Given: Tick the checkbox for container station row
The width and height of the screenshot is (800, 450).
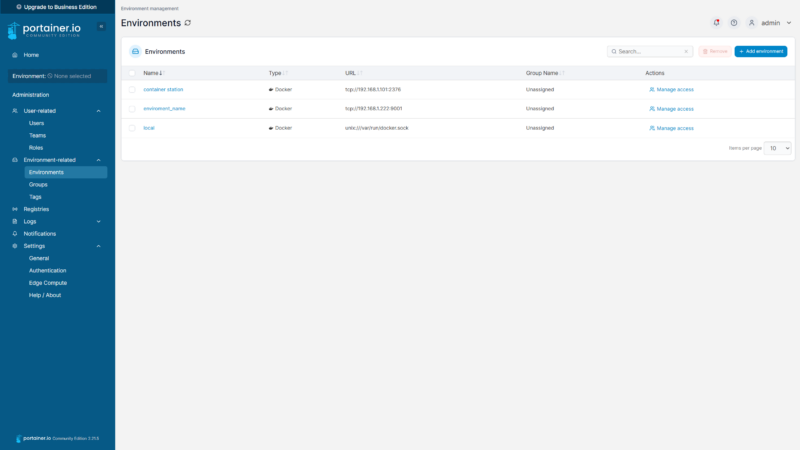Looking at the screenshot, I should pos(132,89).
